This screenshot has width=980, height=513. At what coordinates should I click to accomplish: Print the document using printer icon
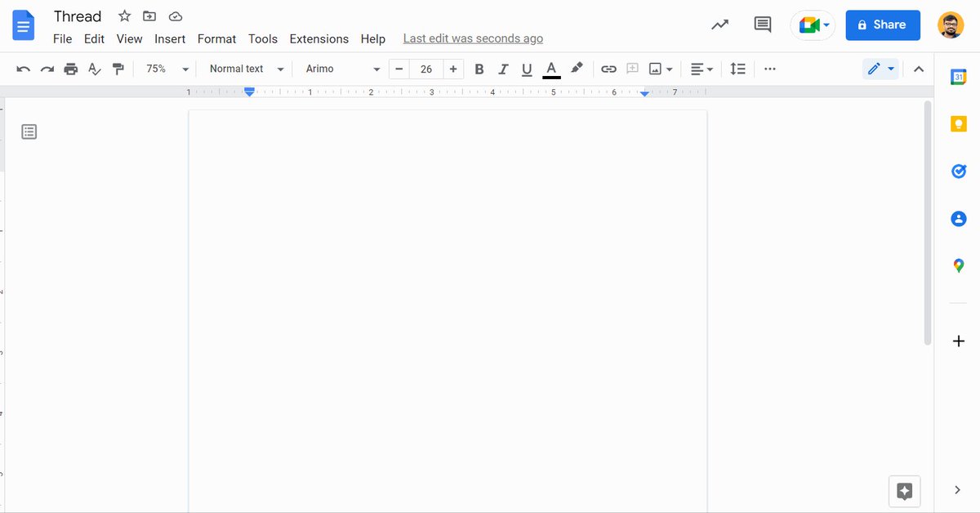coord(71,69)
